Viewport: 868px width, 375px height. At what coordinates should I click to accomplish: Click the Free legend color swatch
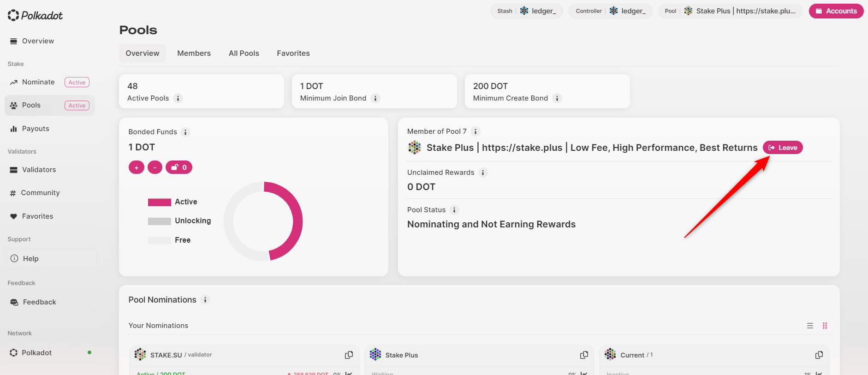point(160,240)
